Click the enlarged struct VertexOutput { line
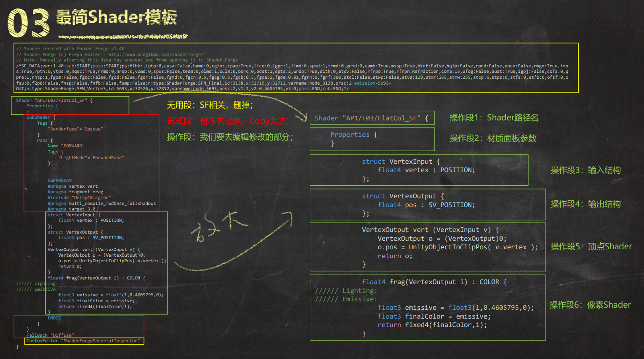Screen dimensions: 644x359 click(403, 196)
